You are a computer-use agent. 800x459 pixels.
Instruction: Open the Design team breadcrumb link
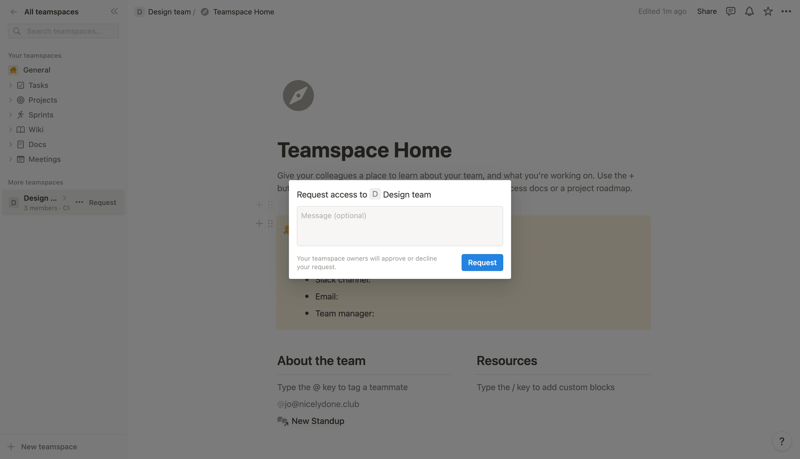tap(169, 12)
